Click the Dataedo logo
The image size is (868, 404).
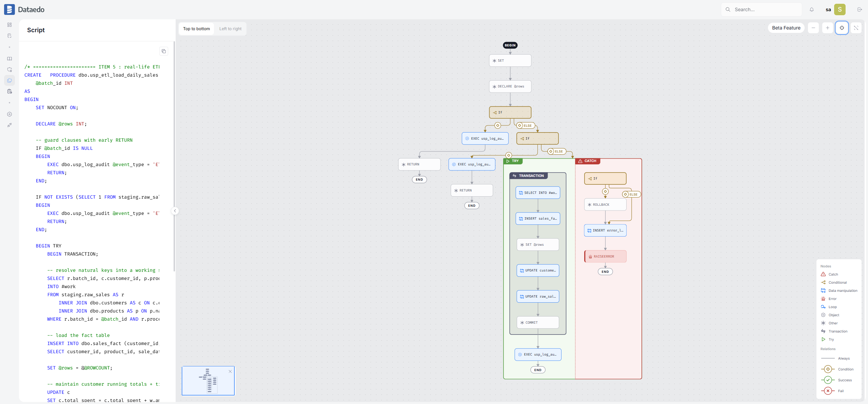(x=24, y=9)
